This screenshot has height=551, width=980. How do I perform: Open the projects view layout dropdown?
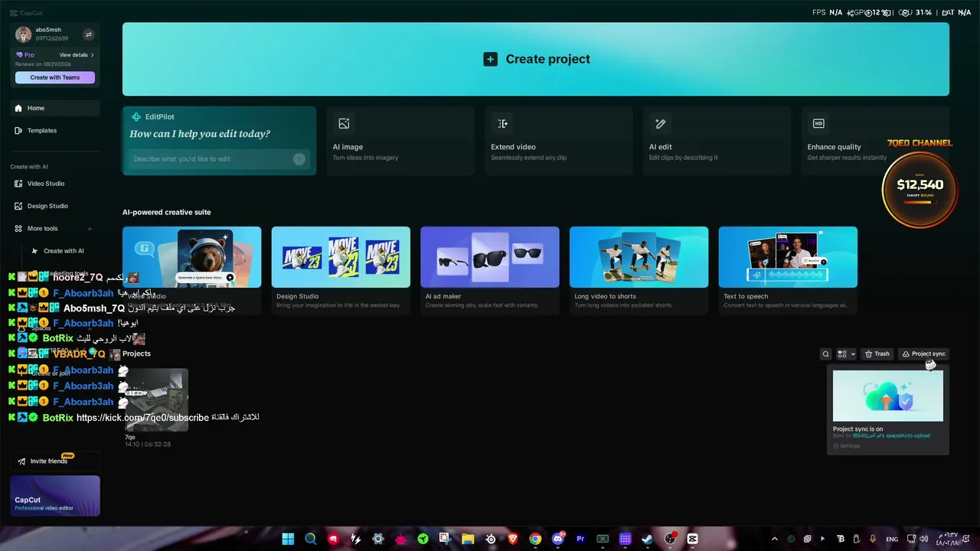pos(846,354)
